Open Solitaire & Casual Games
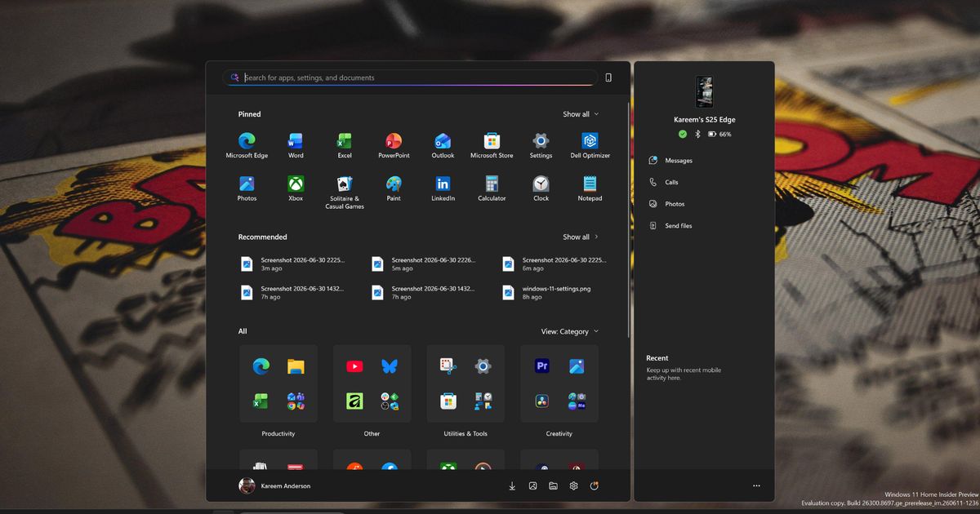980x514 pixels. (345, 193)
